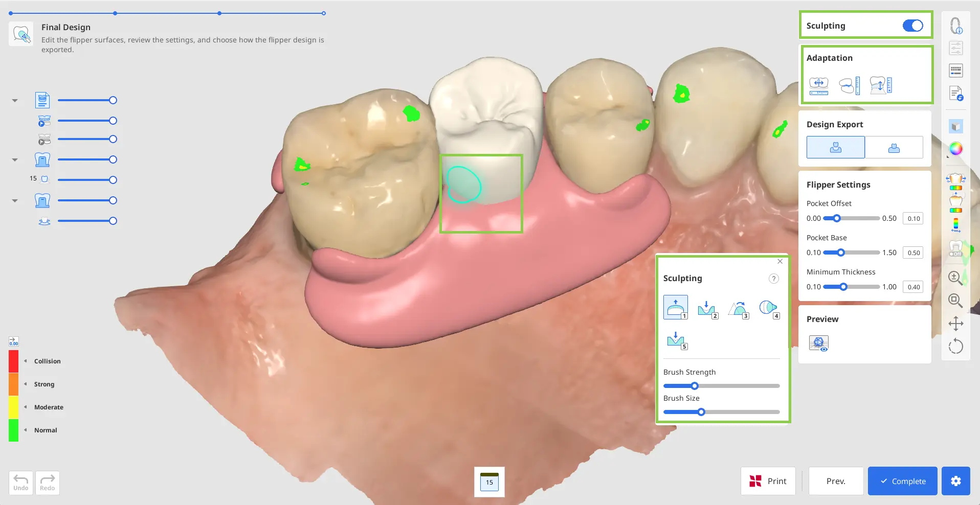
Task: Choose the first Design Export option
Action: click(836, 147)
